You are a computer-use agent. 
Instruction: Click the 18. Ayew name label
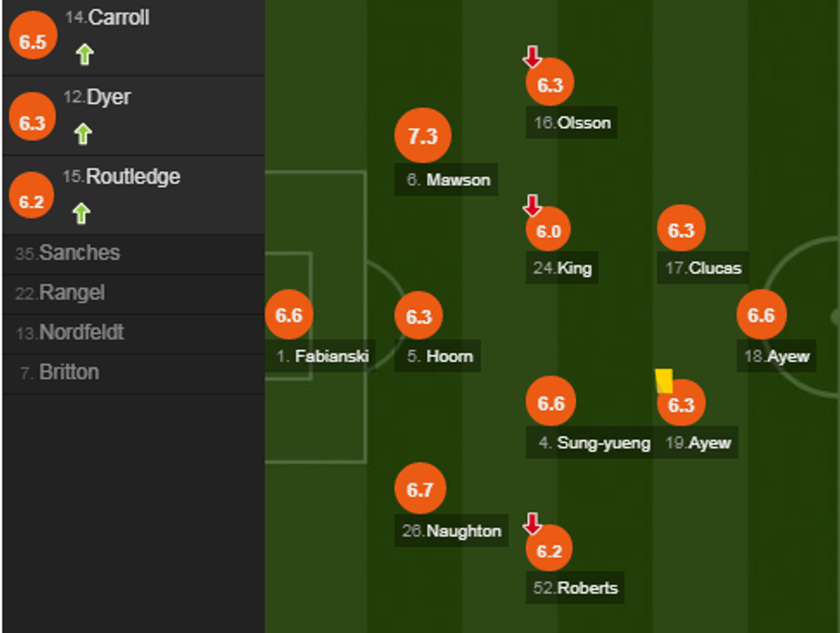pyautogui.click(x=777, y=357)
